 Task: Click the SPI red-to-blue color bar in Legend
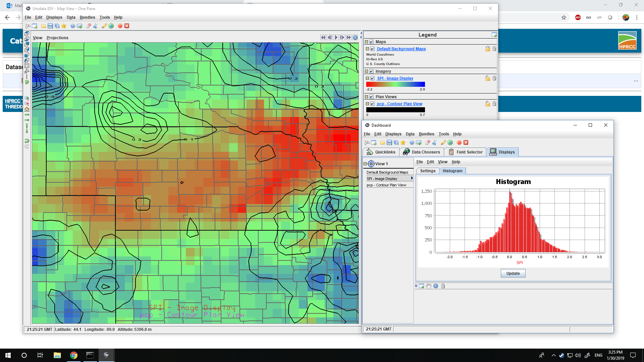[395, 84]
